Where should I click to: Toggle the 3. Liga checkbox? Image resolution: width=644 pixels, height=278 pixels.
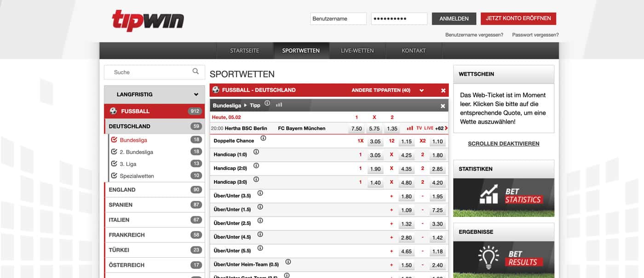(114, 164)
